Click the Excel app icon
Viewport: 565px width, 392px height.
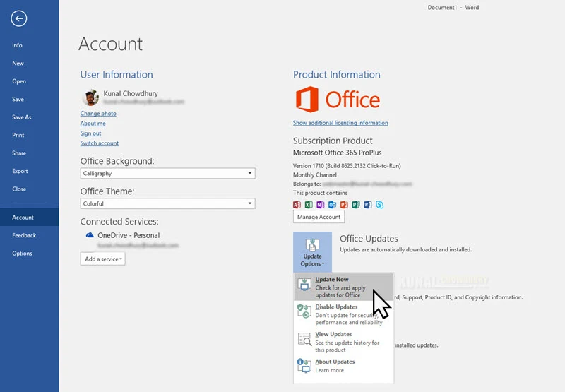pos(309,205)
